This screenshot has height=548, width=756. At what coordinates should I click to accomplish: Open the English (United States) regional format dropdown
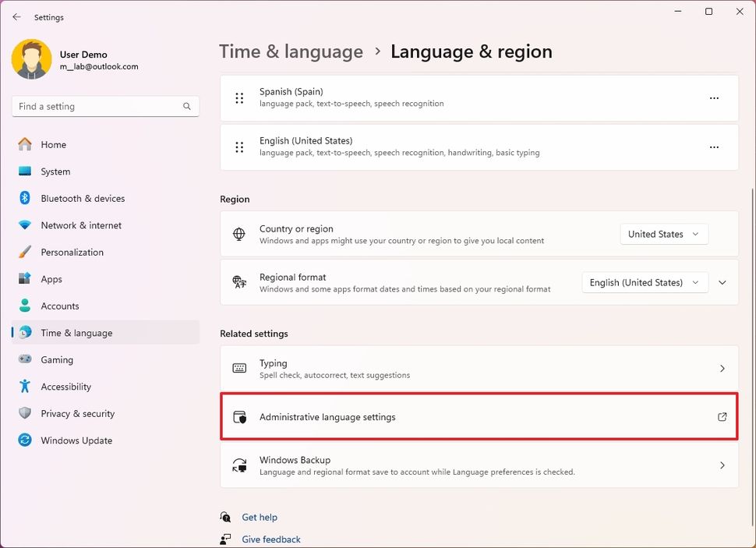point(645,282)
